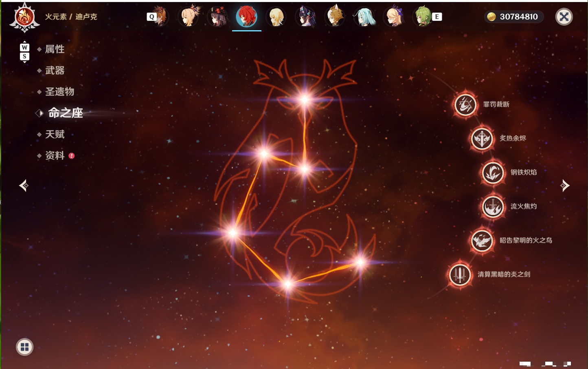Screen dimensions: 588x369
Task: Open the 炙热余烬 constellation node
Action: click(482, 139)
